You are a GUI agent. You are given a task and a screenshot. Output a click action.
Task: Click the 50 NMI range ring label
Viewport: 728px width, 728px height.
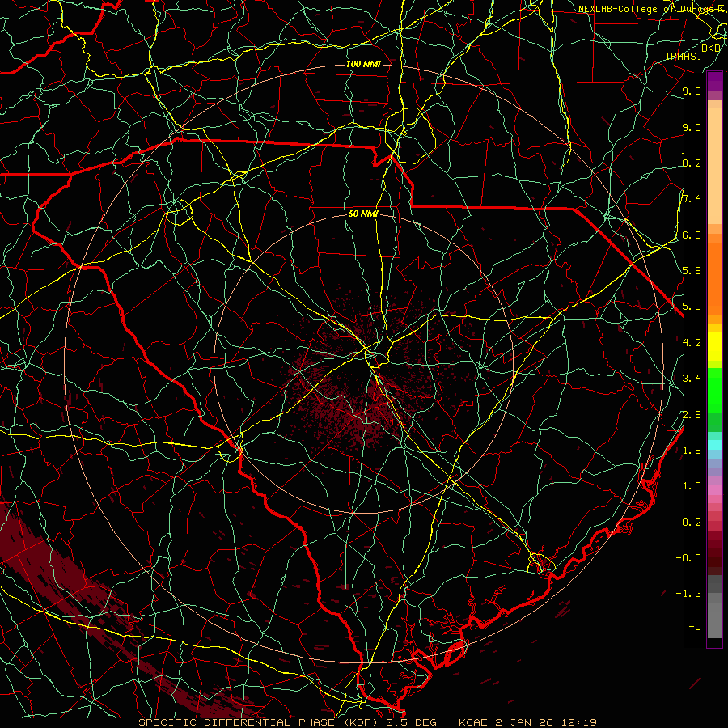[363, 214]
